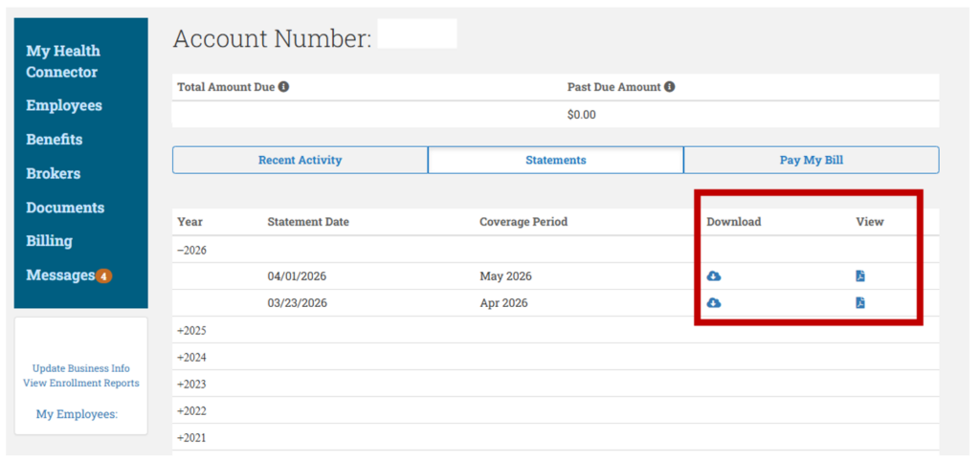Viewport: 980px width, 462px height.
Task: Open the Billing sidebar section
Action: [50, 241]
